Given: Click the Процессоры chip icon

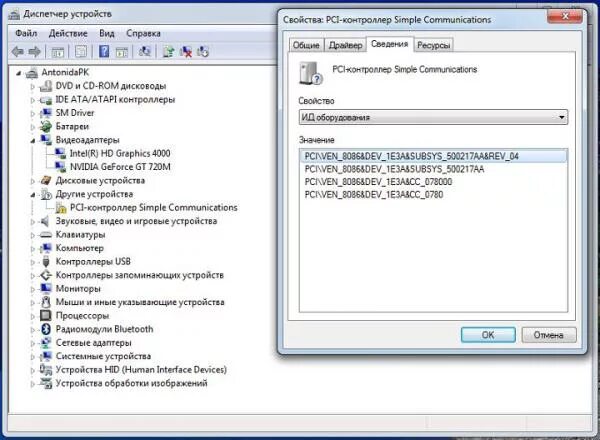Looking at the screenshot, I should pos(46,316).
